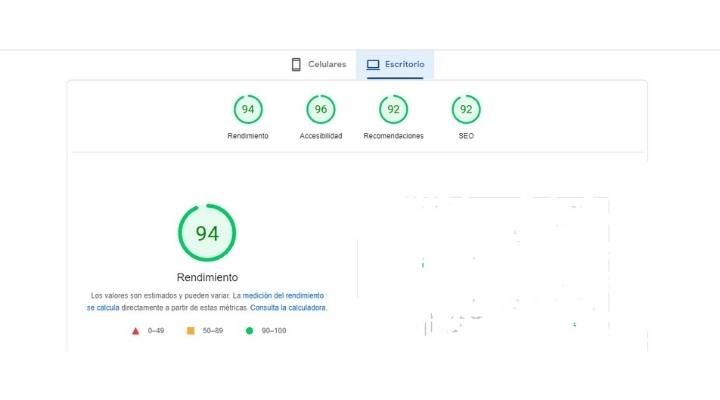This screenshot has width=720, height=400.
Task: Click the Recomendaciones label under its score
Action: 393,136
